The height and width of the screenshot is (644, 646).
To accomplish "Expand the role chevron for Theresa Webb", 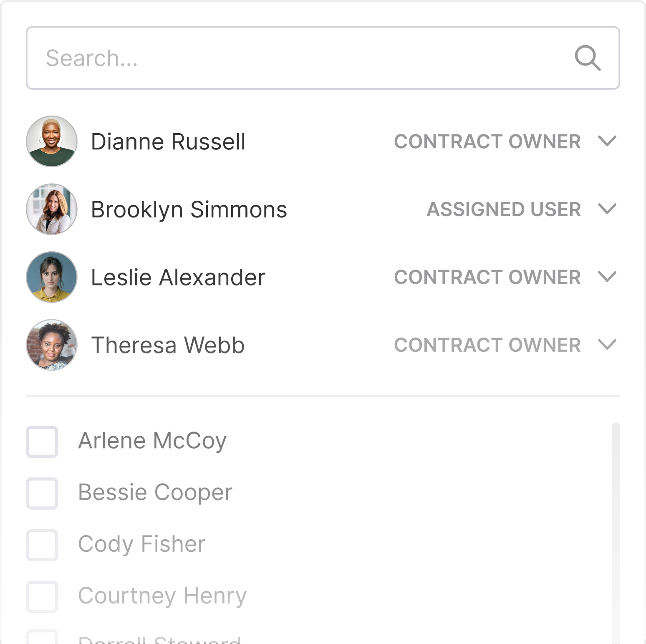I will (x=607, y=345).
